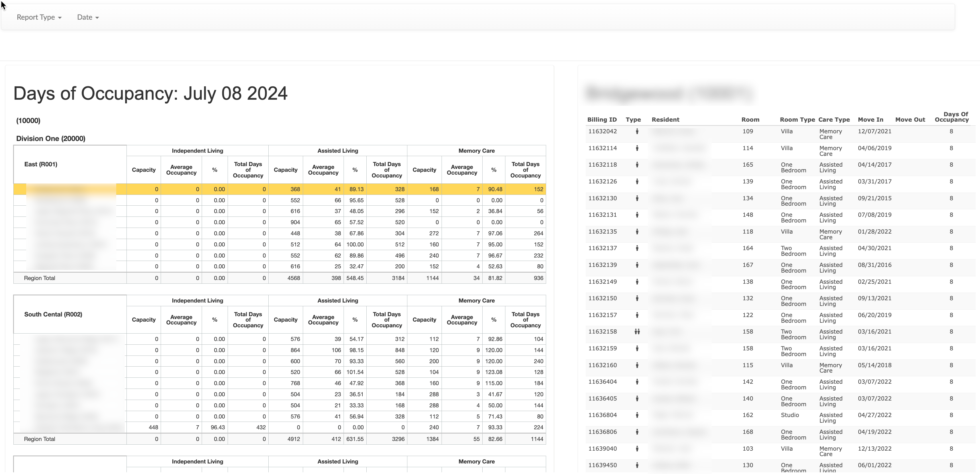Click Division One (20000) heading
This screenshot has width=980, height=474.
(51, 138)
